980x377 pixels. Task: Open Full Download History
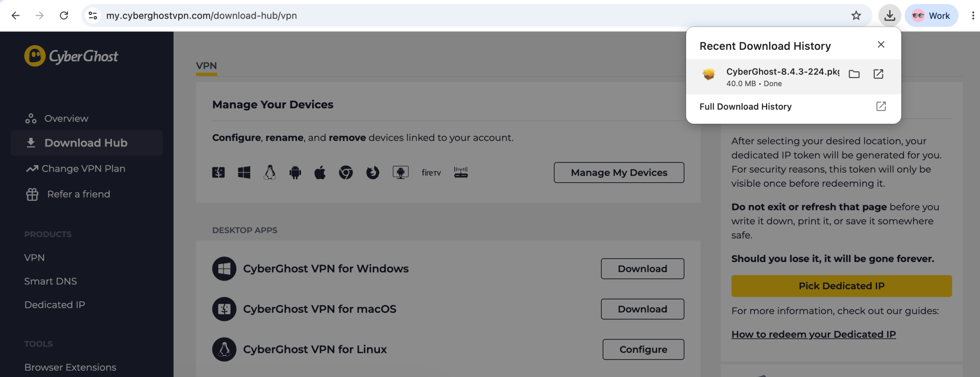(793, 106)
